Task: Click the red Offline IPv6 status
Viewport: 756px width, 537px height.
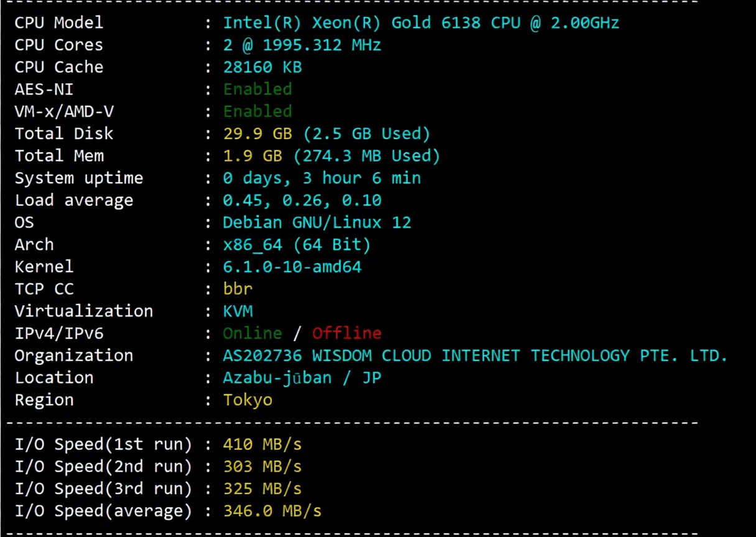Action: pyautogui.click(x=346, y=333)
